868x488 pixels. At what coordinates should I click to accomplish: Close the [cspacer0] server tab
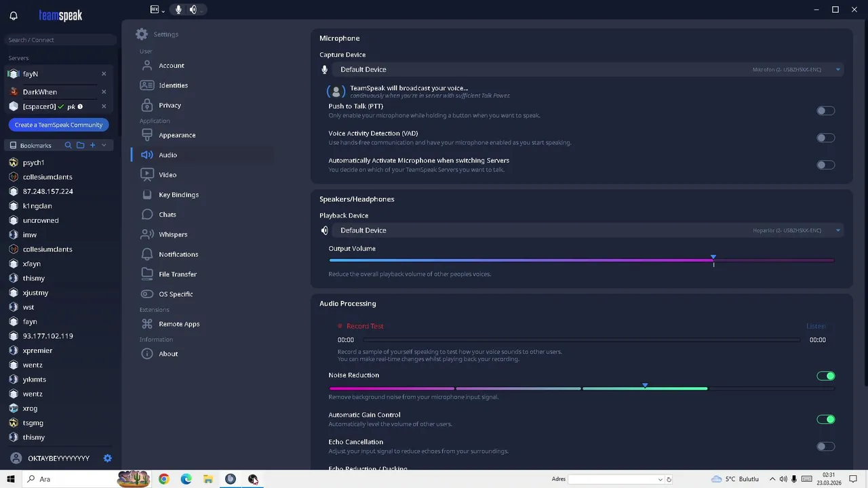[104, 106]
